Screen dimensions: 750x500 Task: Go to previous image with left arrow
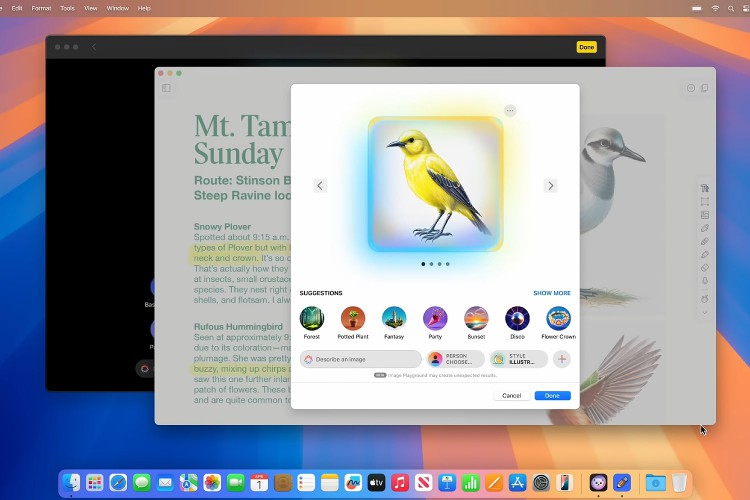coord(320,186)
